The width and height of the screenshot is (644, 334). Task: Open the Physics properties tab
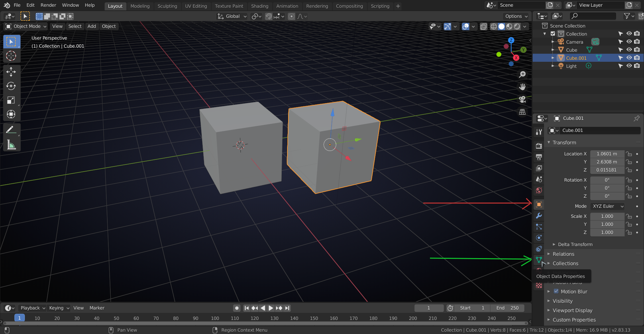[539, 238]
